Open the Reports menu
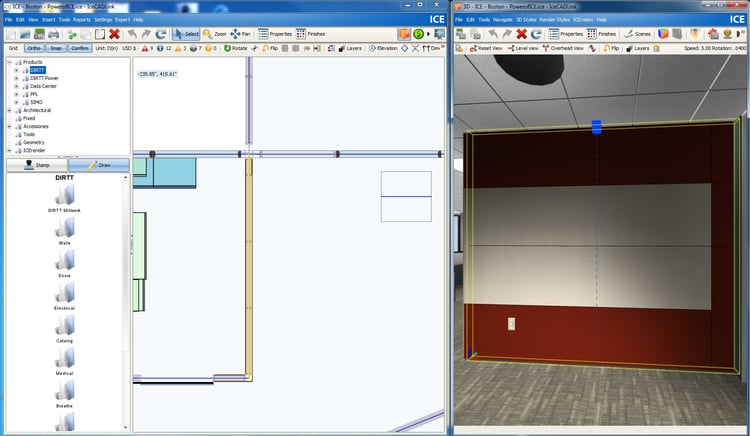The width and height of the screenshot is (750, 436). [82, 20]
